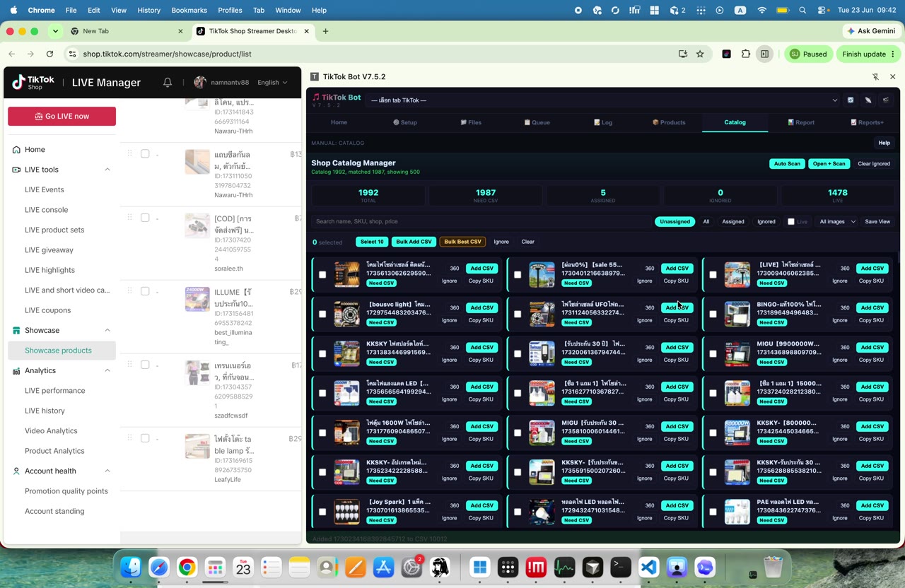Image resolution: width=905 pixels, height=588 pixels.
Task: Click the Bulk Best CSV button
Action: coord(462,242)
